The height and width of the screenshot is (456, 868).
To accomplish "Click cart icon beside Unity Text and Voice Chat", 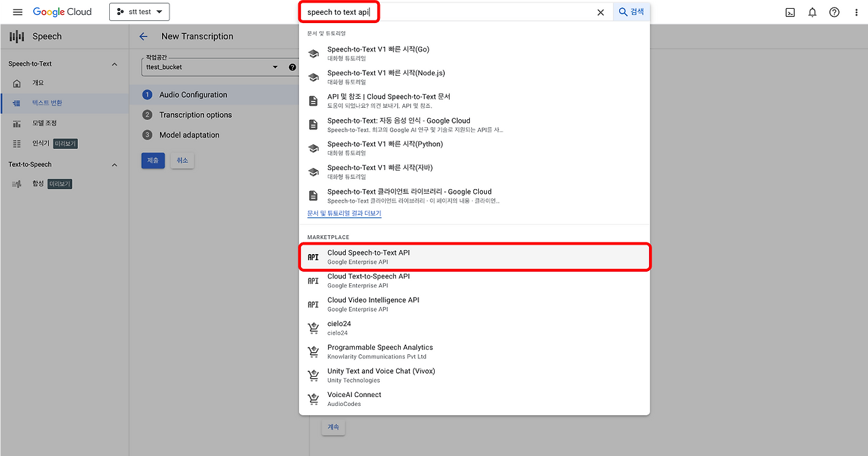I will (313, 375).
